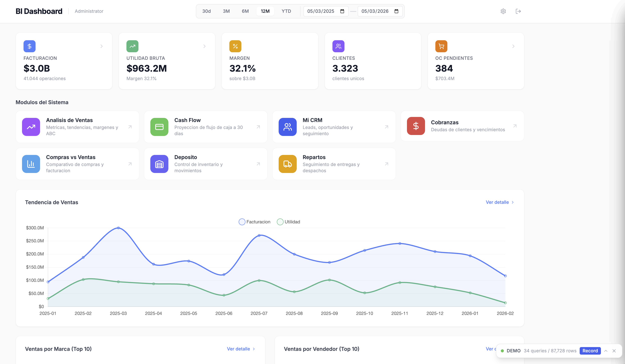Viewport: 625px width, 364px height.
Task: Open the Analisis de Ventas module icon
Action: pos(31,127)
